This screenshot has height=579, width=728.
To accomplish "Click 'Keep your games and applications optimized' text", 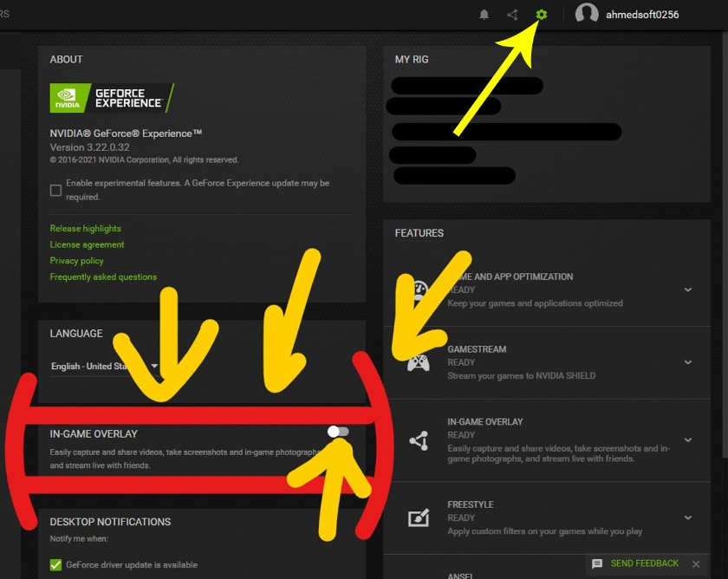I will point(535,303).
